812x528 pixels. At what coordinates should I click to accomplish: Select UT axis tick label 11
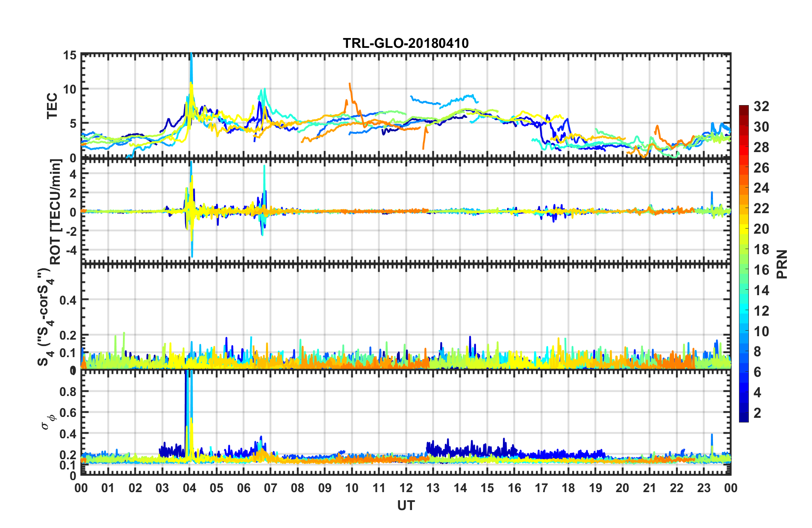coord(379,488)
